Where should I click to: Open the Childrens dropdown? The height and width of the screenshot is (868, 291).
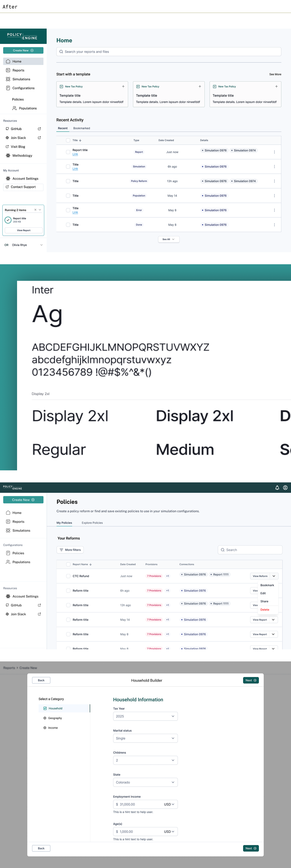point(145,760)
